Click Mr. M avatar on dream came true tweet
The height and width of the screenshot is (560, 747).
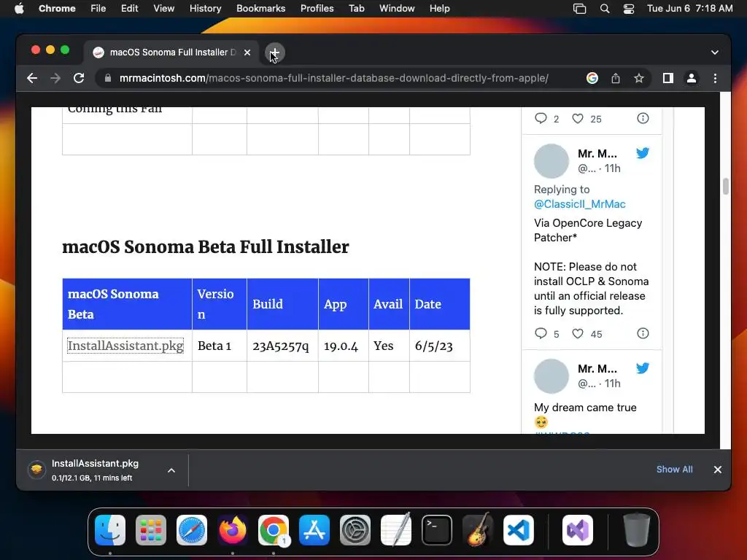(x=551, y=376)
